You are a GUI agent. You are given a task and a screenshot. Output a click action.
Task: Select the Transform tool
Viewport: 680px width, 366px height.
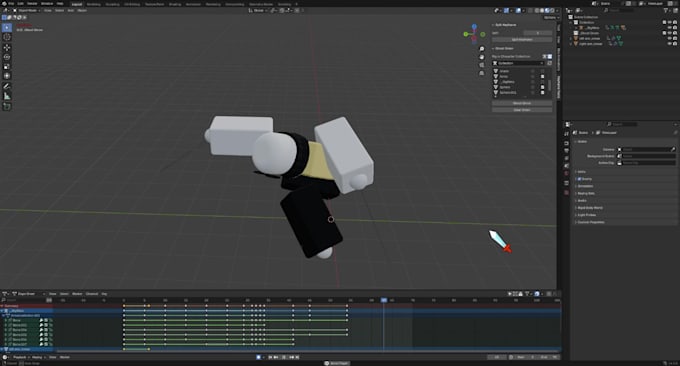point(7,76)
